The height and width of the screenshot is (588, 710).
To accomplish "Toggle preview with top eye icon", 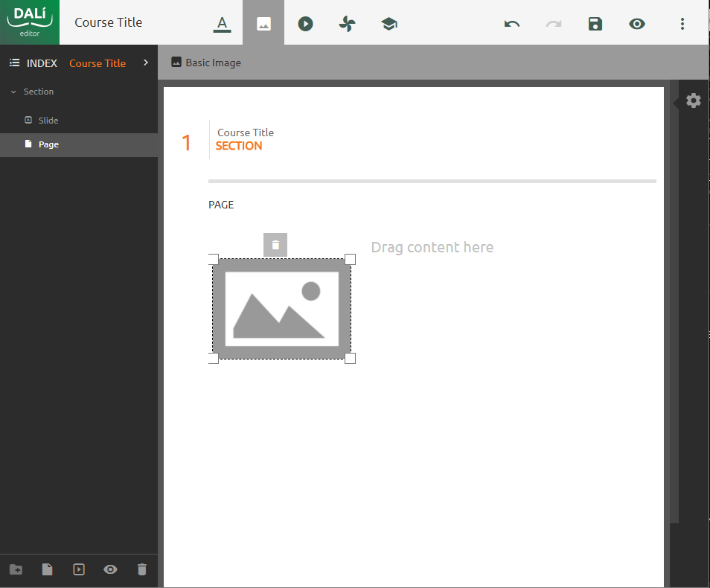I will (636, 24).
